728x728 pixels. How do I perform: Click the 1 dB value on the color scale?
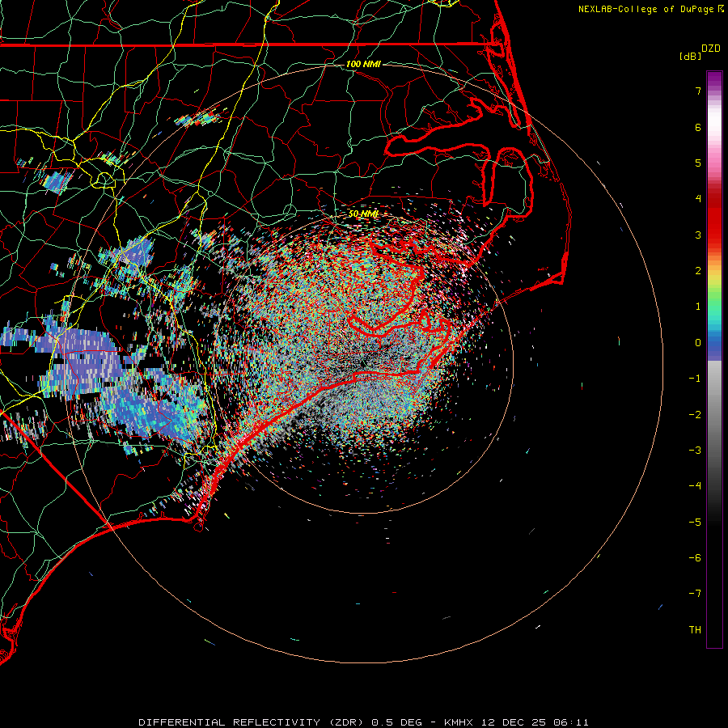(698, 307)
